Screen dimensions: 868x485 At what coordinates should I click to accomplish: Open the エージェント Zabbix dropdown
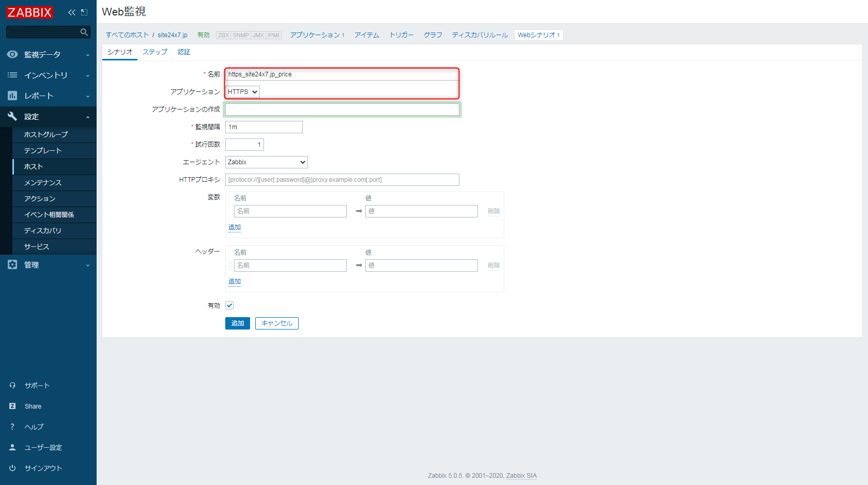pos(267,162)
